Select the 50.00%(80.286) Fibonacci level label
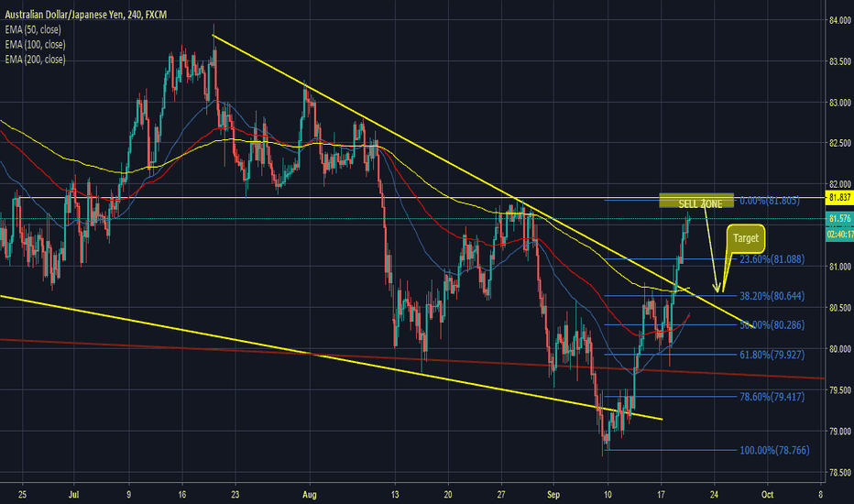The height and width of the screenshot is (504, 854). [772, 324]
